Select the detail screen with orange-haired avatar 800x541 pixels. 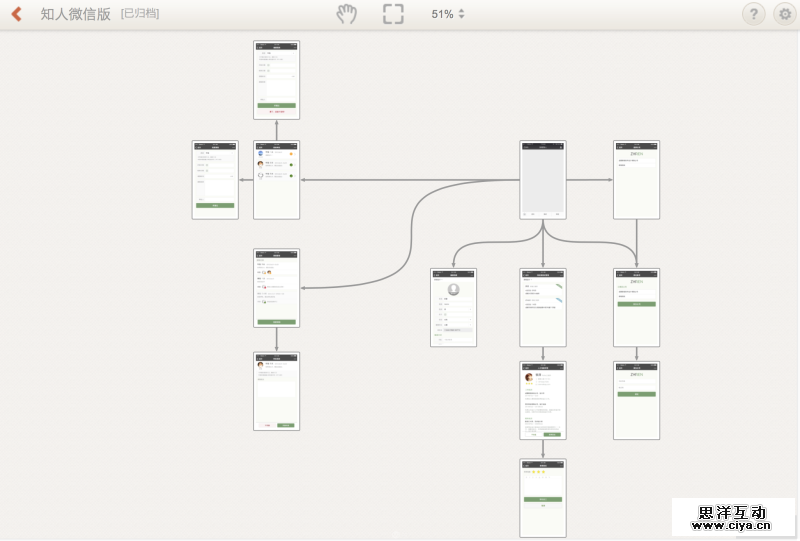[543, 400]
